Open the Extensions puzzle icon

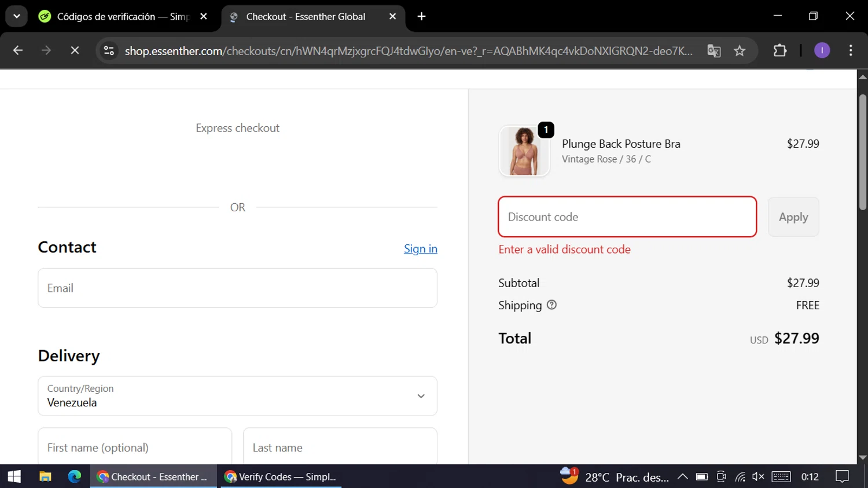780,51
